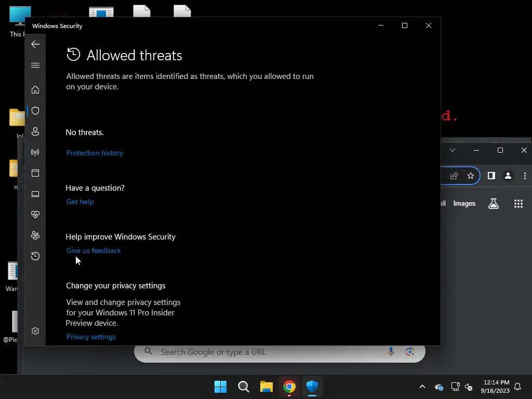Click the share icon in the Chrome address bar
Screen dimensions: 532x399
454,176
